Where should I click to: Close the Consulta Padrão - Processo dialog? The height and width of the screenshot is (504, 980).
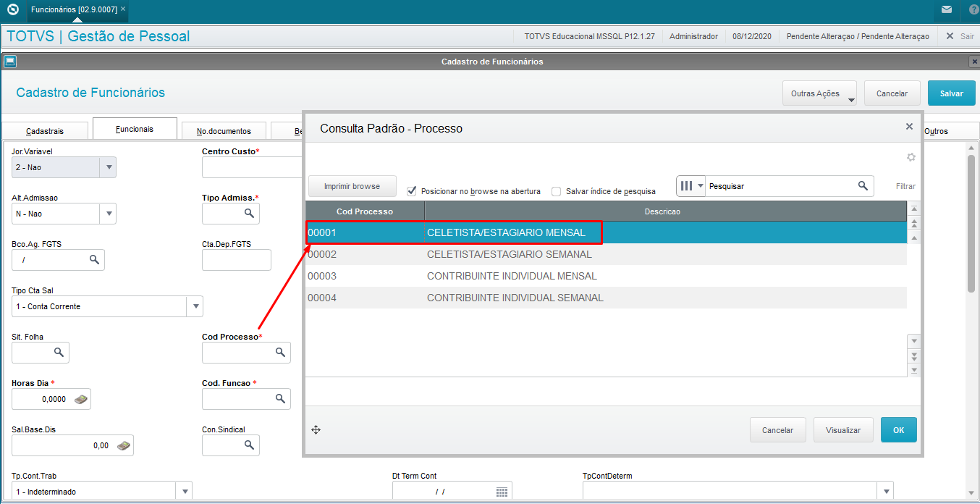(909, 127)
